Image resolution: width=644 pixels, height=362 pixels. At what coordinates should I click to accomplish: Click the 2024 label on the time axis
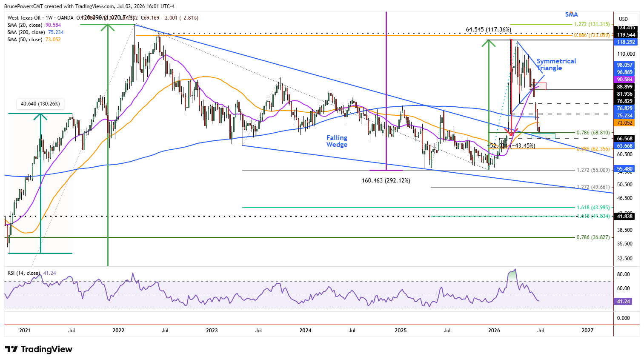305,331
